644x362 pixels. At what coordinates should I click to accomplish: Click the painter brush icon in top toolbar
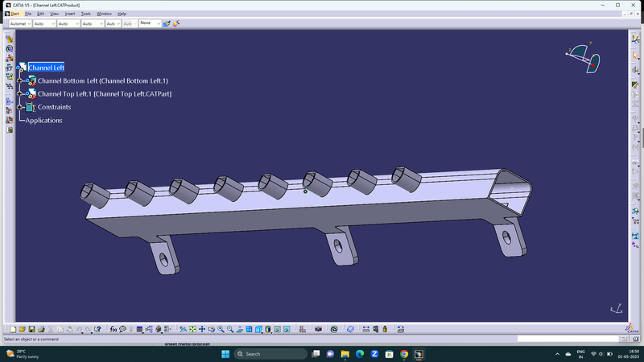(x=167, y=23)
